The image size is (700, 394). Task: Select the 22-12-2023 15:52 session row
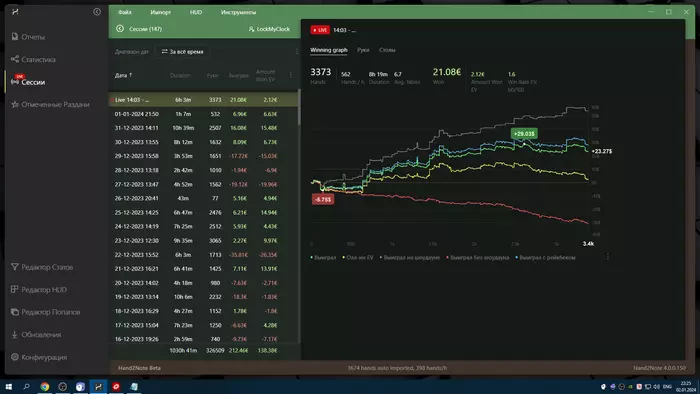[x=203, y=254]
